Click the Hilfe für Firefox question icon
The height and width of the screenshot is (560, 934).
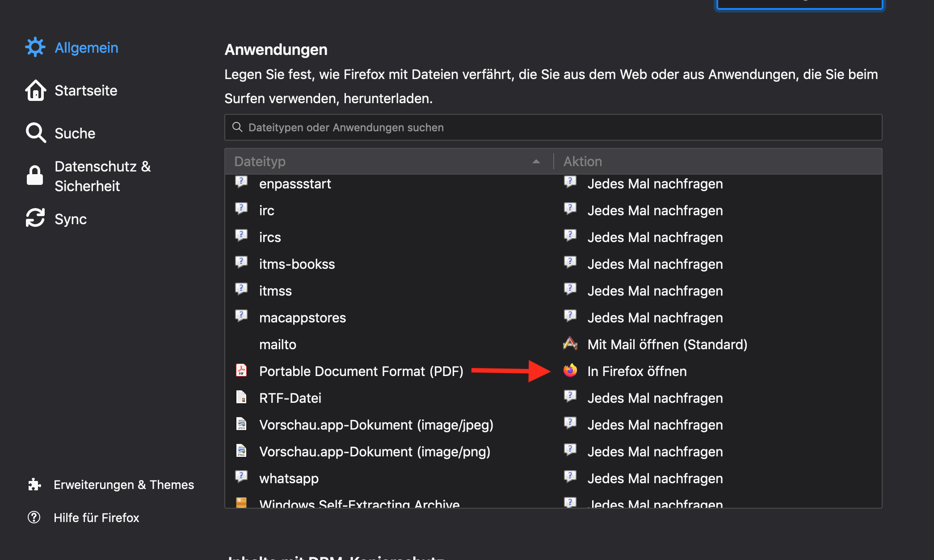[34, 517]
